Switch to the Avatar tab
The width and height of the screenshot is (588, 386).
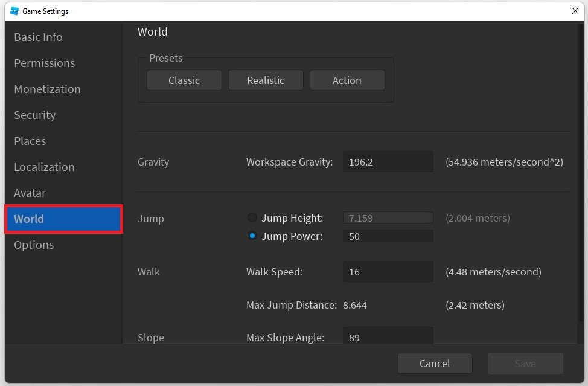[30, 193]
